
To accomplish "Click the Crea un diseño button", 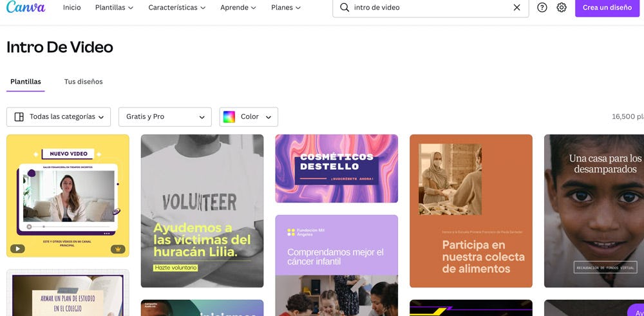I will 607,8.
